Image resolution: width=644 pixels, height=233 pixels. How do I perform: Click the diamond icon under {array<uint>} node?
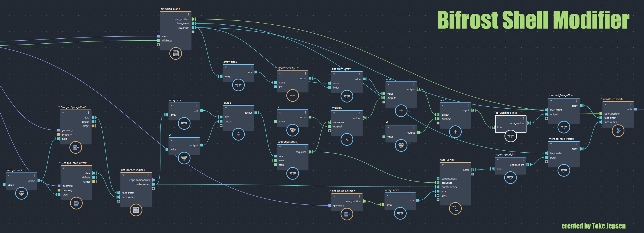coord(21,193)
